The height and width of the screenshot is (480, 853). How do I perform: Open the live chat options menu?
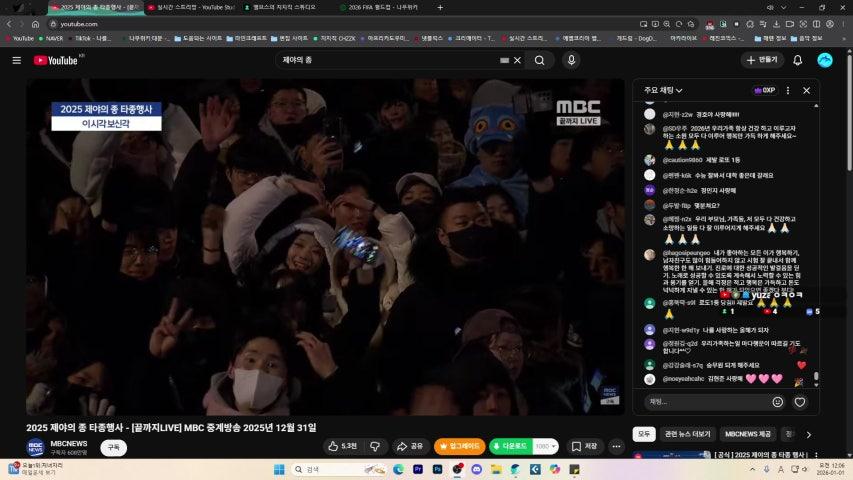point(788,90)
